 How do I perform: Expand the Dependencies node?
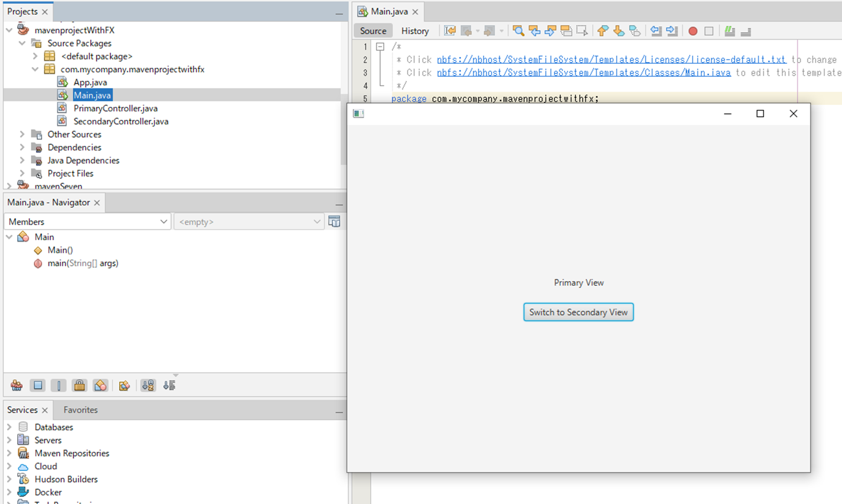point(22,147)
